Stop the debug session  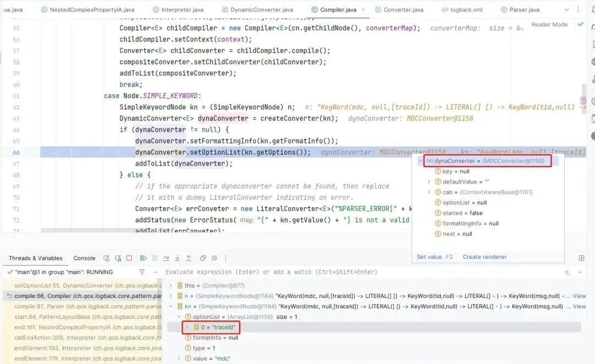[x=129, y=258]
